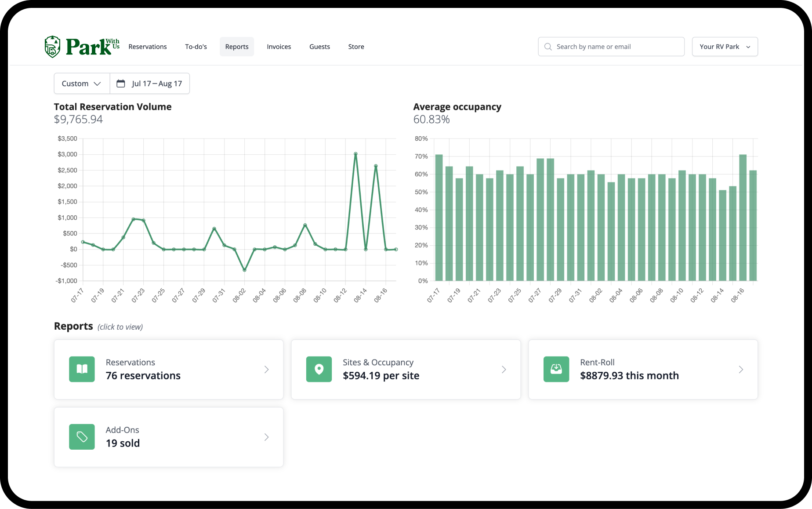Click the chevron arrow on Add-Ons card

[x=266, y=437]
